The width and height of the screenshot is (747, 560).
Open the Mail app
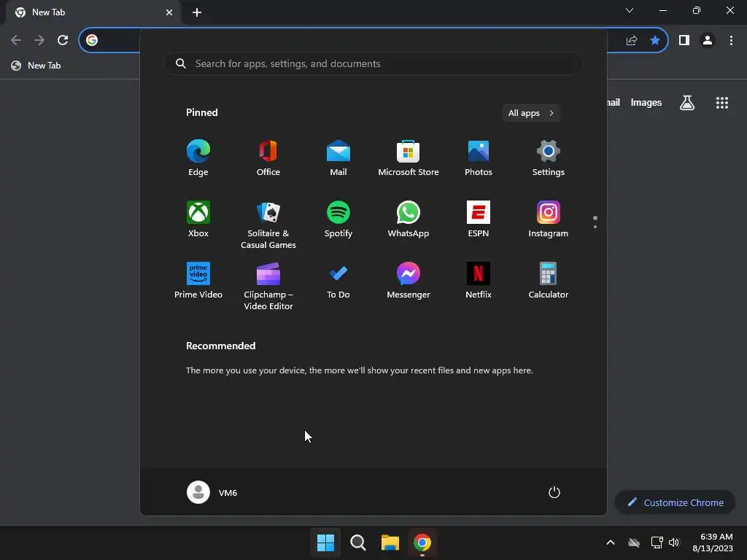pyautogui.click(x=338, y=157)
